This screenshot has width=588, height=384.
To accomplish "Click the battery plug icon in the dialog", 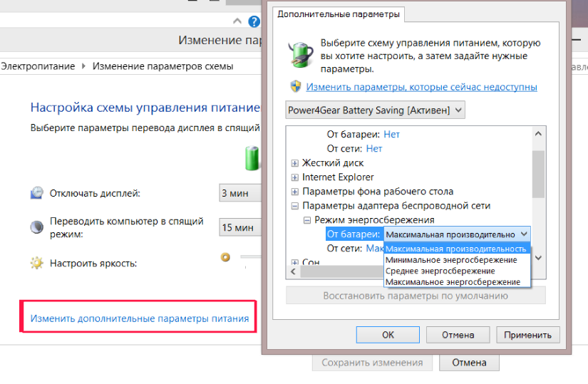I will pyautogui.click(x=301, y=54).
